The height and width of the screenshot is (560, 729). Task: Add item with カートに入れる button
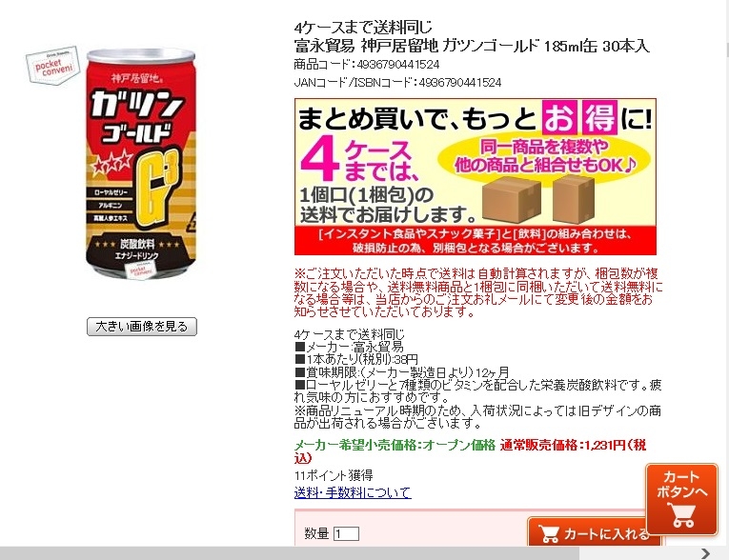(595, 532)
